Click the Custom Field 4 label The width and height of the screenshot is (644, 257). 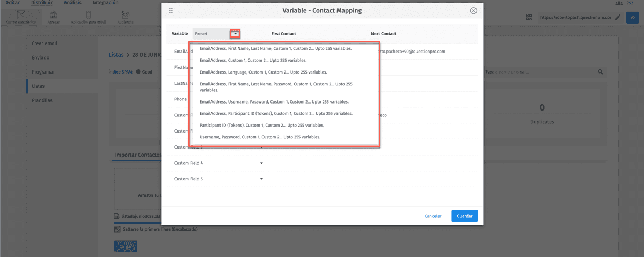(x=188, y=163)
